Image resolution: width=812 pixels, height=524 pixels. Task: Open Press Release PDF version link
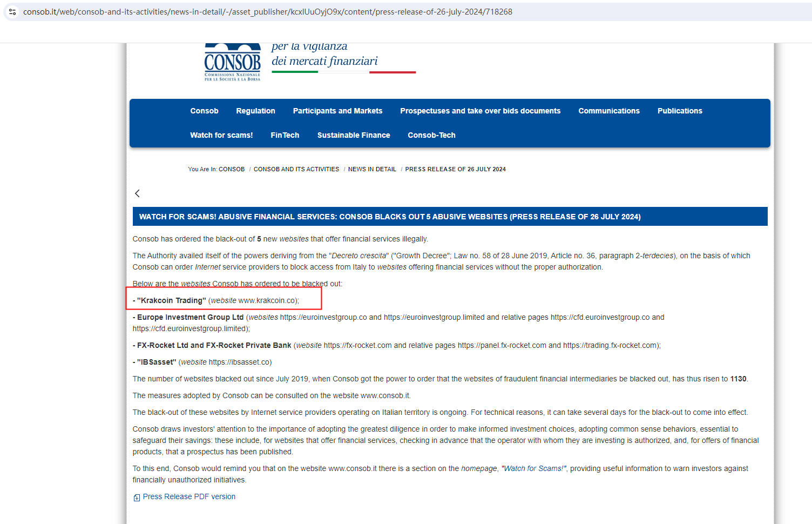(189, 496)
